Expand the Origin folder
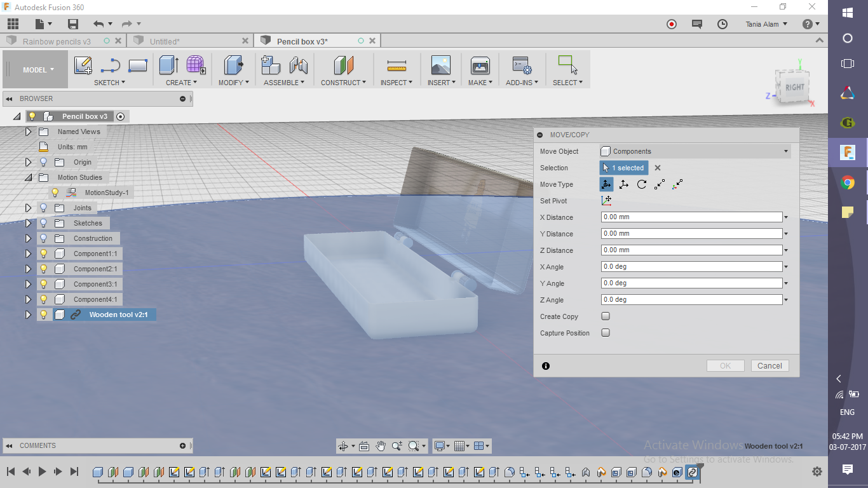Viewport: 868px width, 488px height. click(28, 162)
